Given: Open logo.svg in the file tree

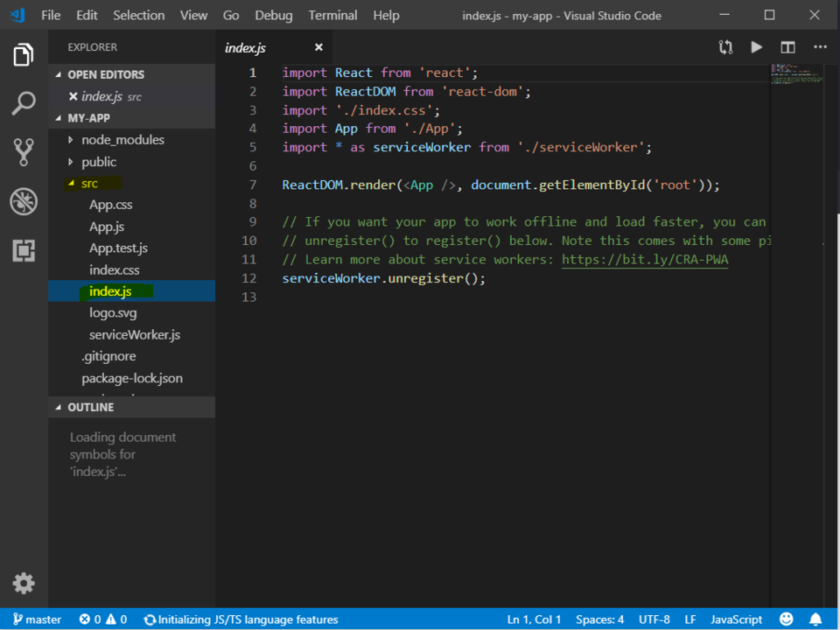Looking at the screenshot, I should click(x=132, y=313).
